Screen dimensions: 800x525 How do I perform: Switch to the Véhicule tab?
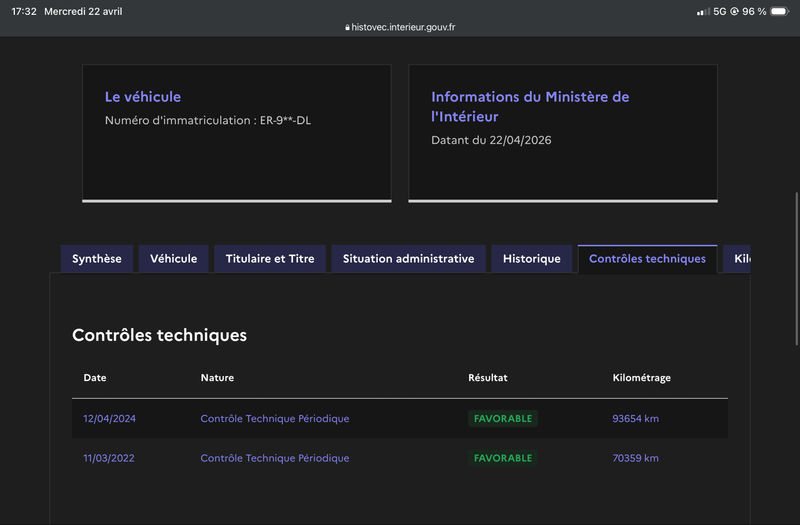click(173, 259)
